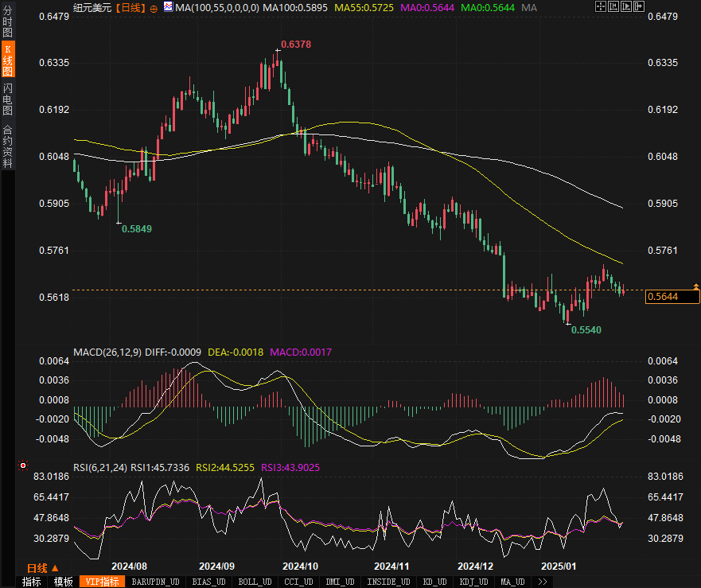
Task: Expand more indicators with the >> arrow
Action: point(542,582)
